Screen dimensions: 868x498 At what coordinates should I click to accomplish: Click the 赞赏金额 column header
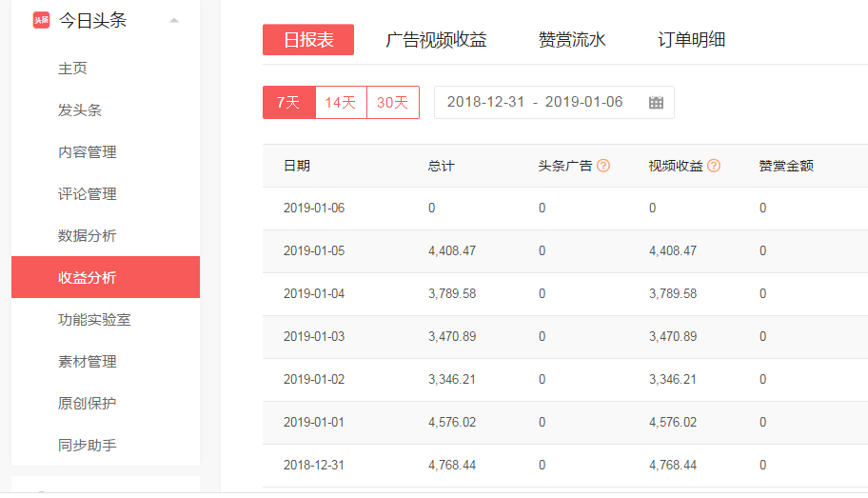tap(786, 166)
